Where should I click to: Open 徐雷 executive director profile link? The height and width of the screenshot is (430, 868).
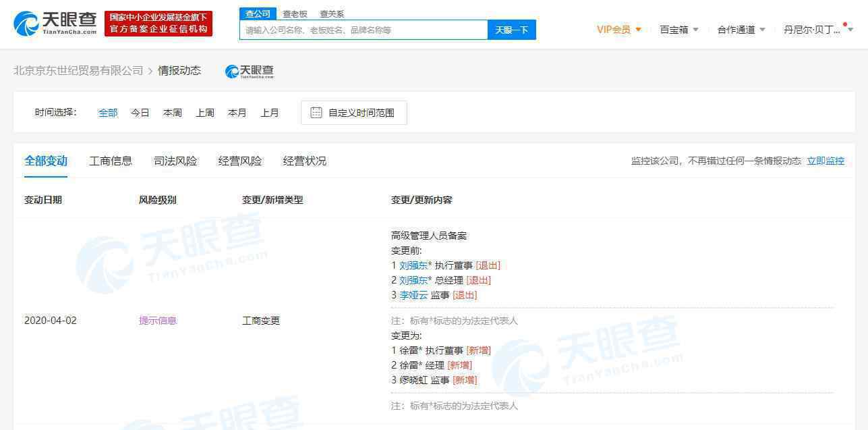click(409, 350)
